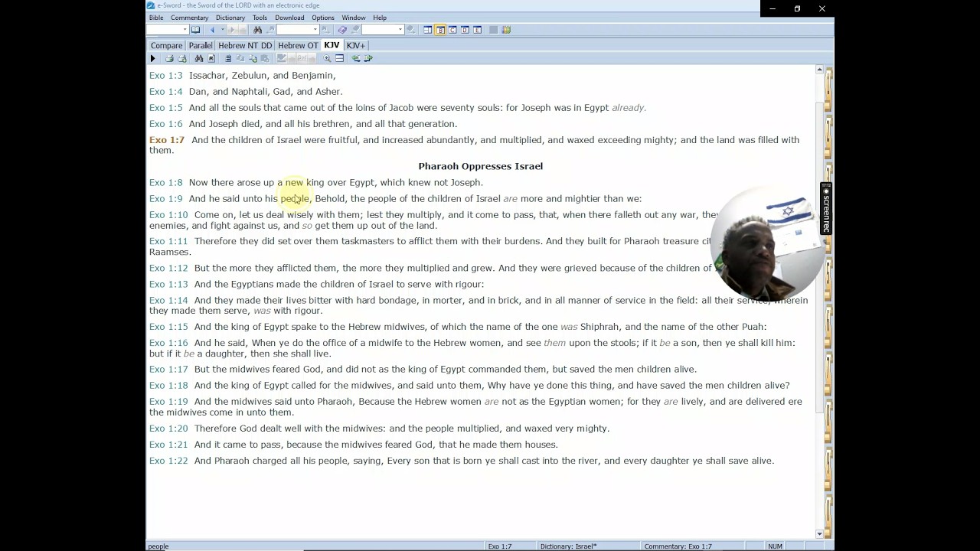Click the first printer icon
The width and height of the screenshot is (980, 551).
pyautogui.click(x=169, y=58)
